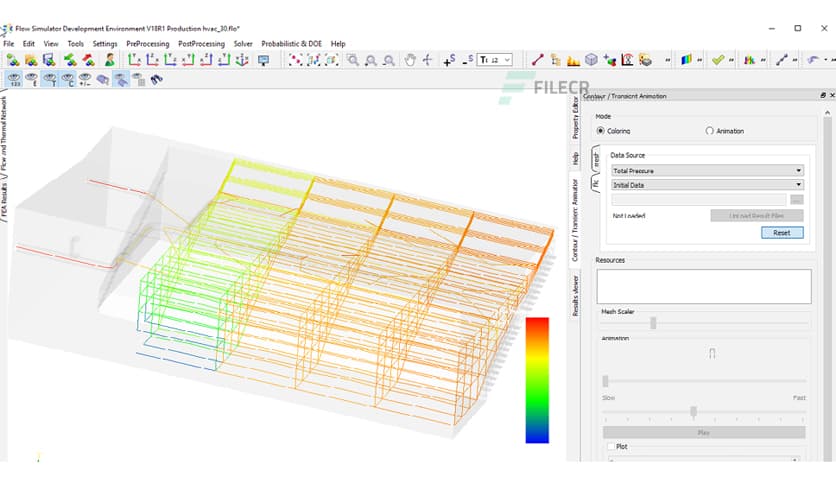
Task: Open the Probabilistic & DOE menu
Action: 292,44
